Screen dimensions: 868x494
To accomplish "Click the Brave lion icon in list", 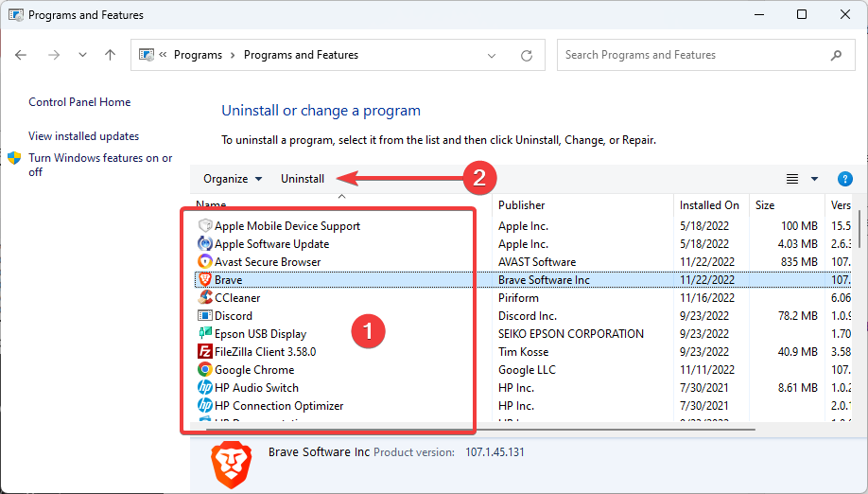I will pyautogui.click(x=205, y=280).
